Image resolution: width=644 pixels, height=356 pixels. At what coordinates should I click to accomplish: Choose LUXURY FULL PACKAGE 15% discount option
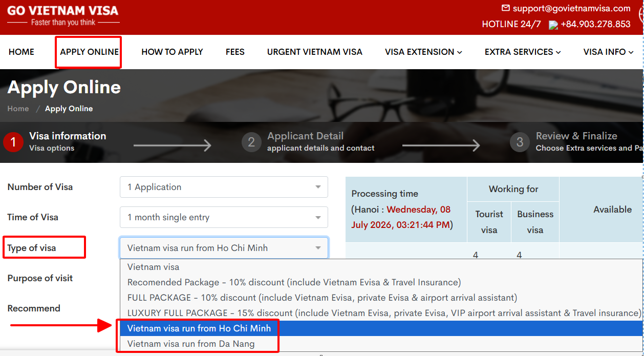(x=381, y=313)
